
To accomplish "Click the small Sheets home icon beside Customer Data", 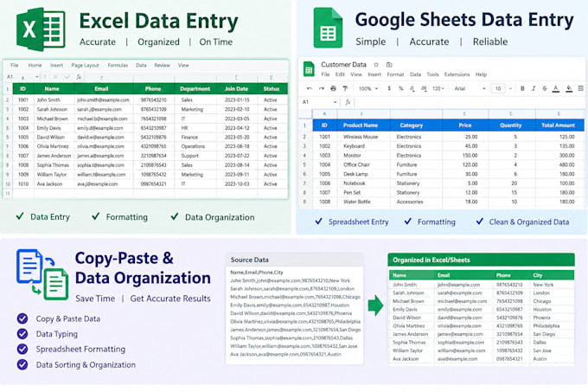I will tap(309, 69).
